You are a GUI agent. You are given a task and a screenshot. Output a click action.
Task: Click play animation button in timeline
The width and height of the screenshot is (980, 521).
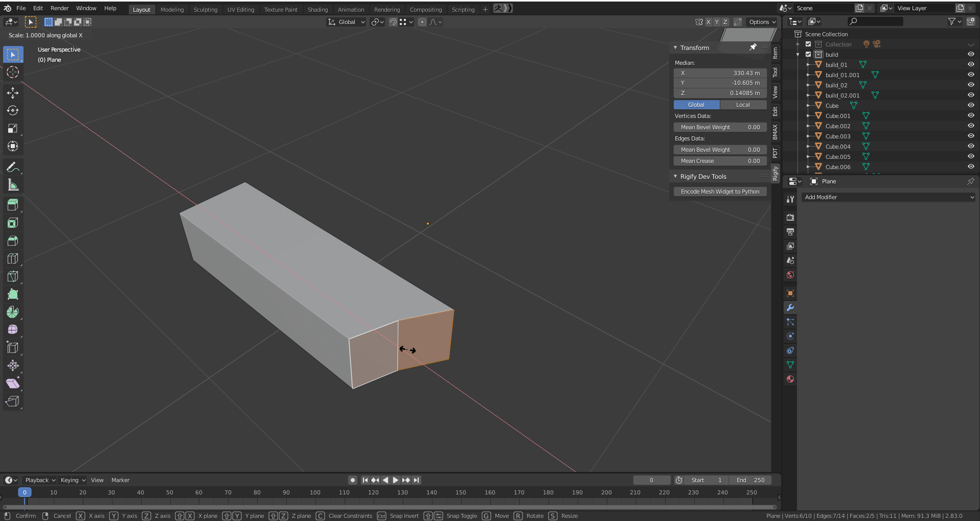395,480
